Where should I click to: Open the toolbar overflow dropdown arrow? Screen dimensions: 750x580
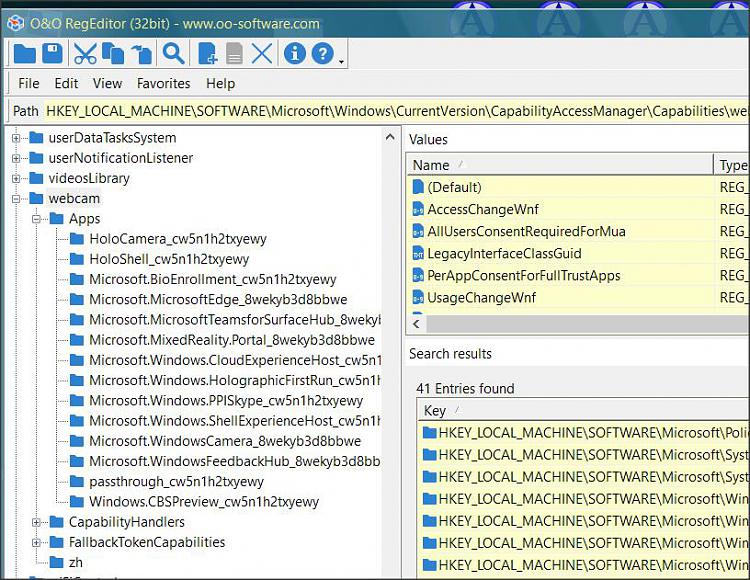tap(341, 61)
